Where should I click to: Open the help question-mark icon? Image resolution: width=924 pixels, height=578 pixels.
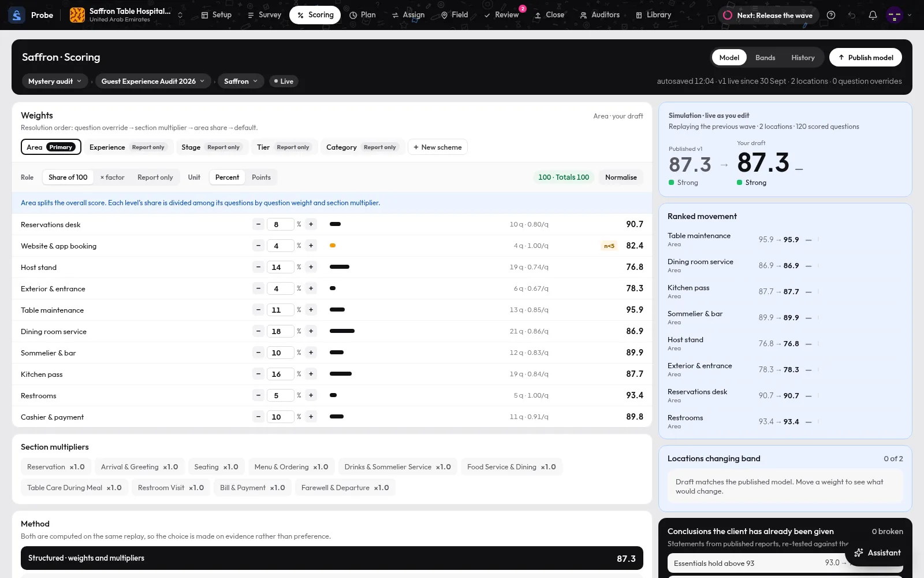831,15
